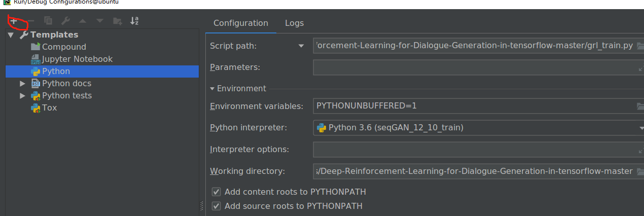
Task: Toggle Add content roots to PYTHONPATH checkbox
Action: click(x=217, y=192)
